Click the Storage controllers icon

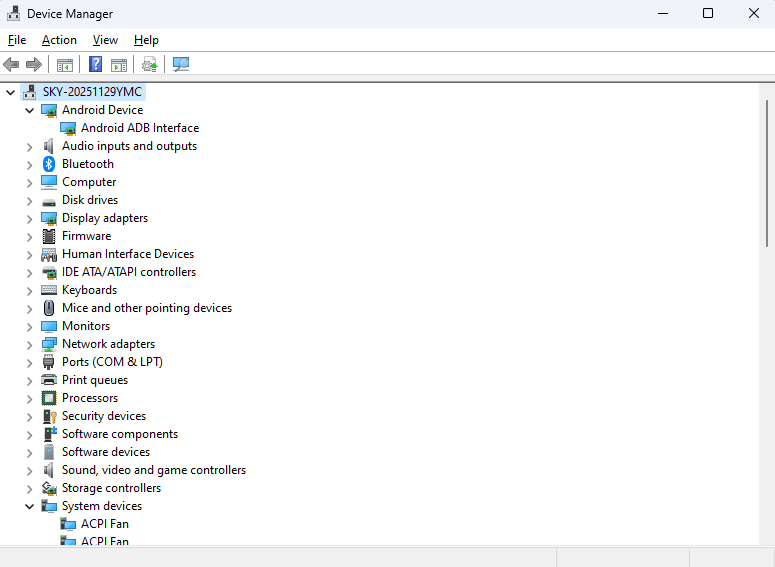[x=49, y=488]
